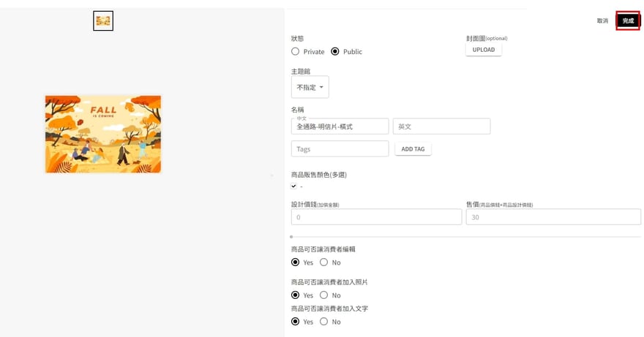Screen dimensions: 644x337
Task: Click the 取消 cancel button
Action: (602, 20)
